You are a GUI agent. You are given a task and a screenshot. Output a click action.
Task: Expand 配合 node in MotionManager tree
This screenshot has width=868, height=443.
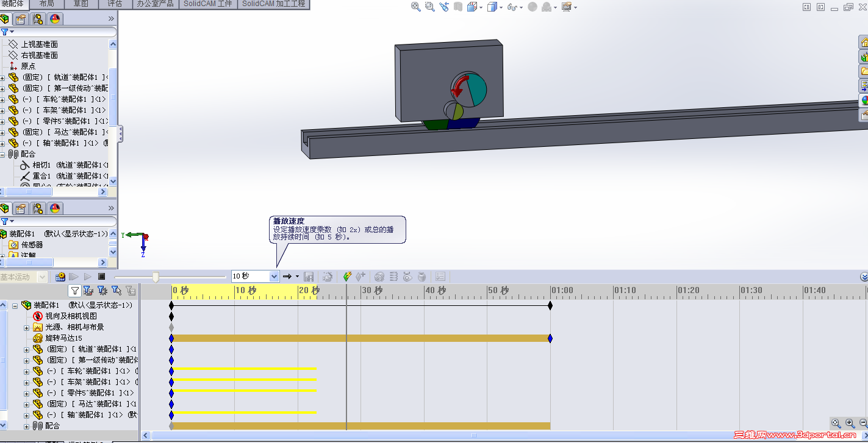[x=26, y=426]
